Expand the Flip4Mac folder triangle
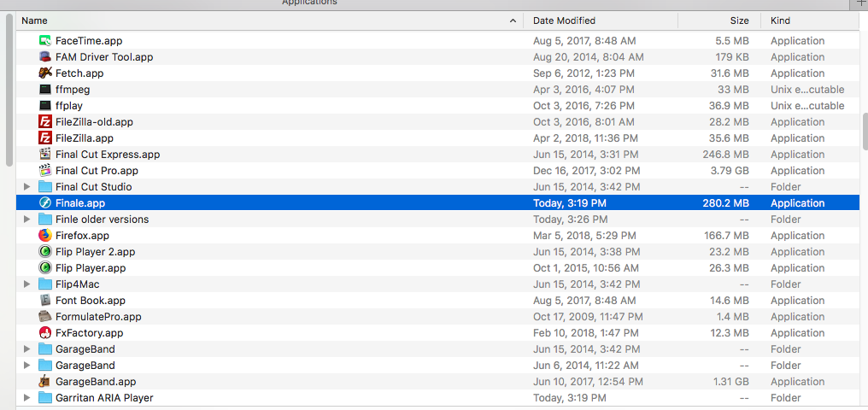Viewport: 868px width, 410px height. point(26,284)
